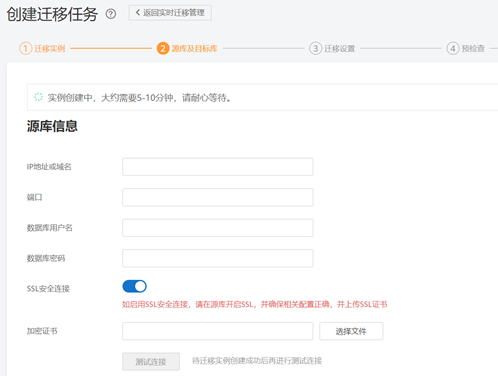This screenshot has height=376, width=498.
Task: Click the 数据库用户名 label
Action: click(50, 228)
